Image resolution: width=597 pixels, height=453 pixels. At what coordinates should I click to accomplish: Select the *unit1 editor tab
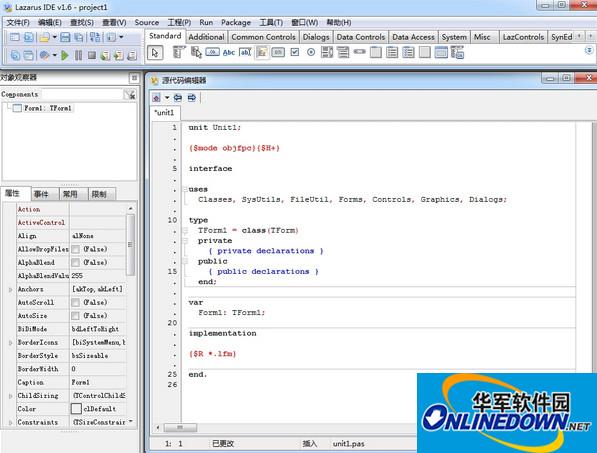click(x=164, y=113)
